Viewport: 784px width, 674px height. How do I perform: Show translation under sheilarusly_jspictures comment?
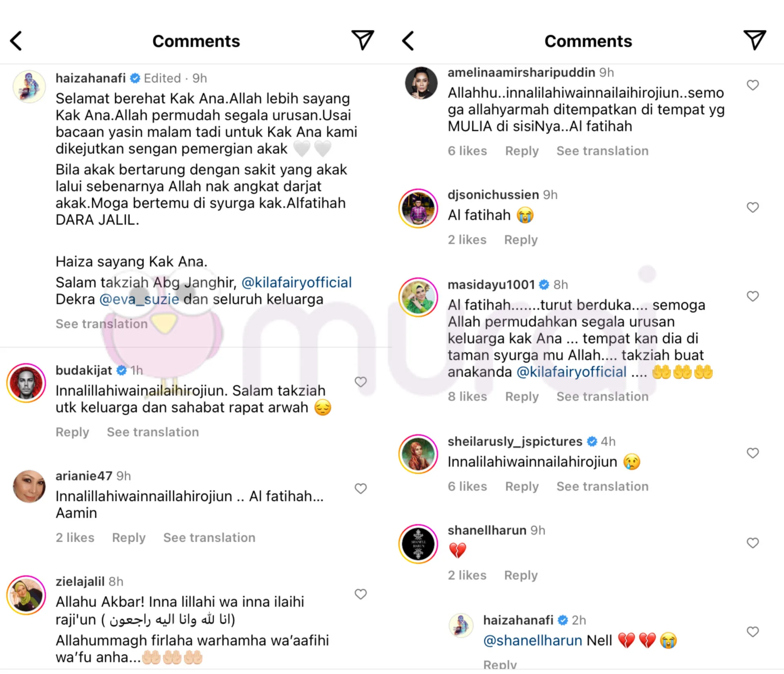coord(602,486)
